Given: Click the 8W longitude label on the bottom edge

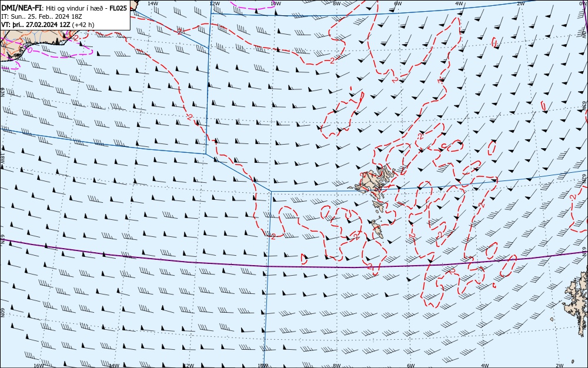Looking at the screenshot, I should 337,366.
